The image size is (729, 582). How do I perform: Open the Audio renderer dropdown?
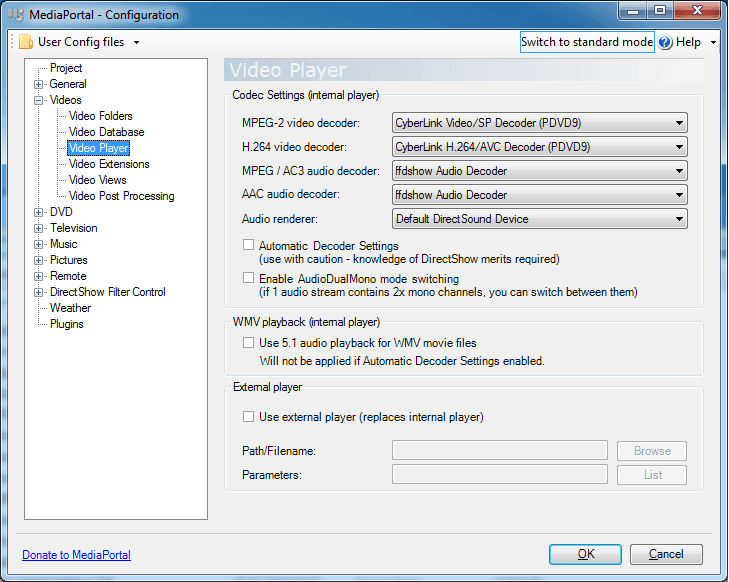coord(539,218)
